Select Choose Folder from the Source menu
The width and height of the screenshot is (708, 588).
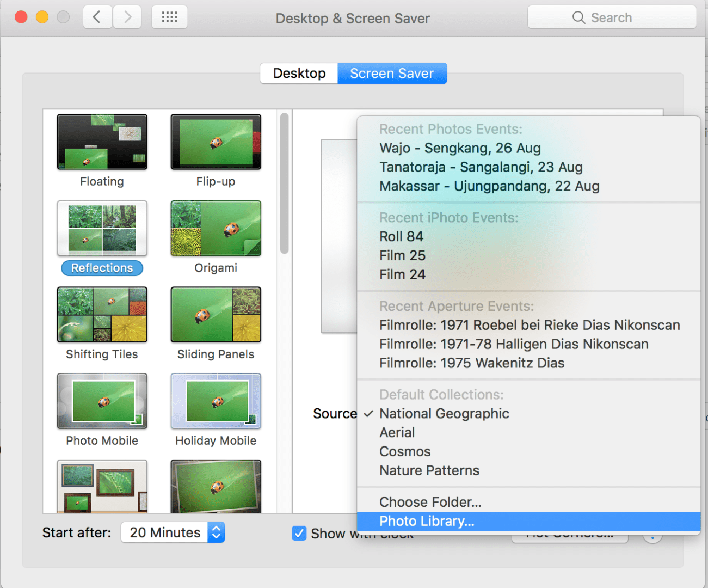click(x=430, y=501)
